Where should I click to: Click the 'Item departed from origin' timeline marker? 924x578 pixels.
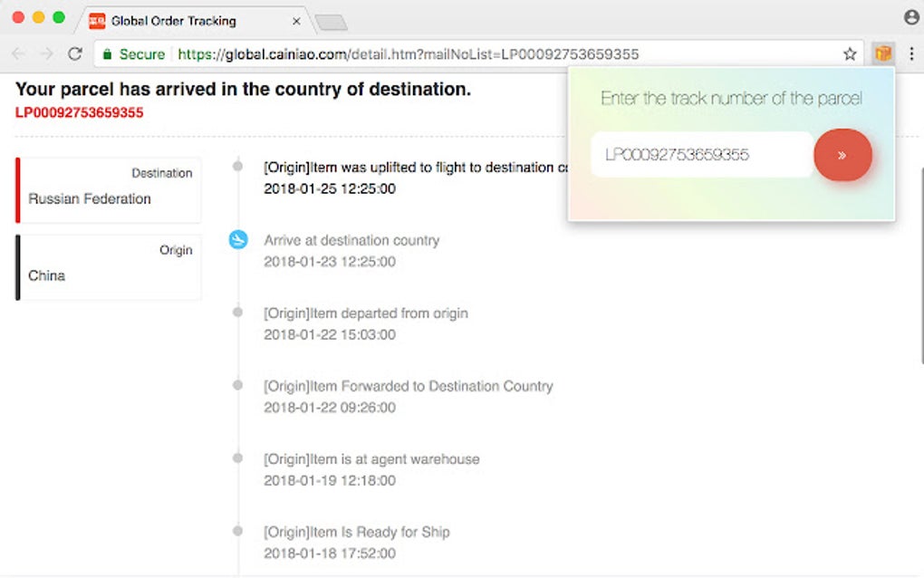(x=238, y=313)
